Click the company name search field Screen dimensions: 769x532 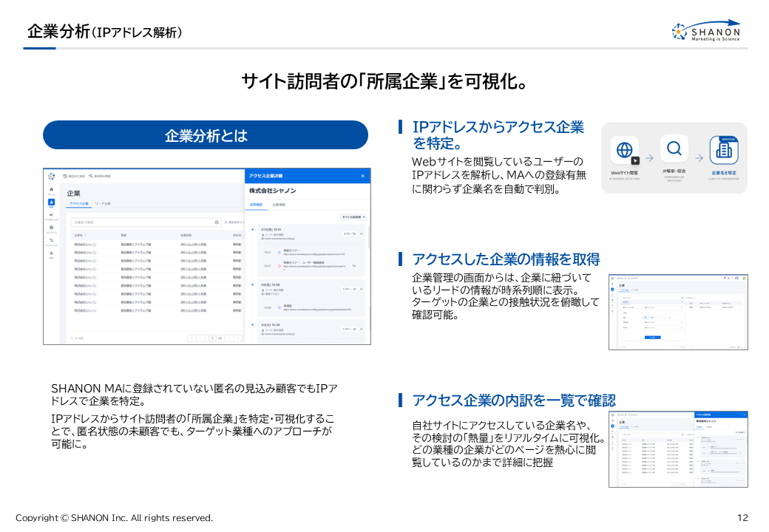(x=146, y=222)
